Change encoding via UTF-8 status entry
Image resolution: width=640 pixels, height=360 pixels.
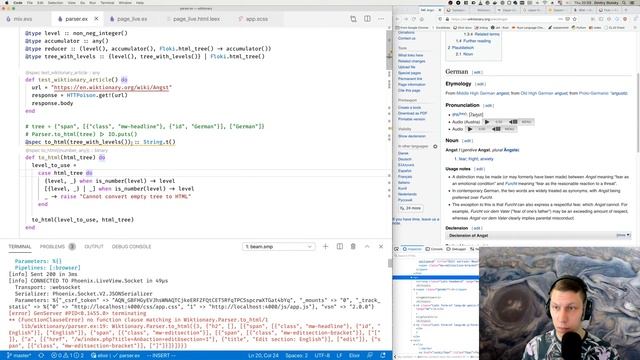click(x=322, y=356)
